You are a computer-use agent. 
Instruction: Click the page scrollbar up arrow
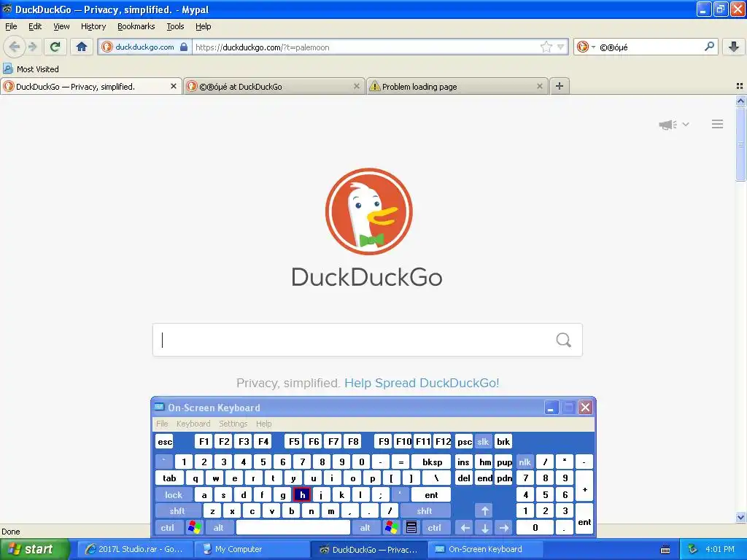coord(740,101)
